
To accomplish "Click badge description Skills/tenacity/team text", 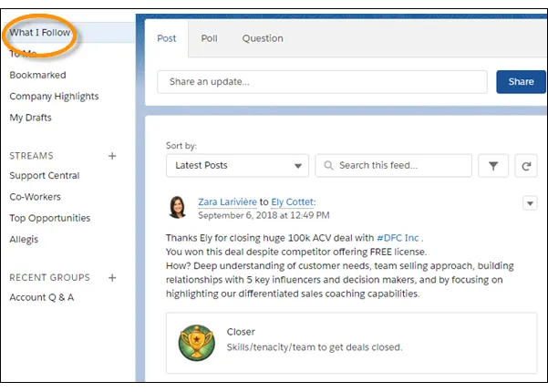I will (x=315, y=347).
